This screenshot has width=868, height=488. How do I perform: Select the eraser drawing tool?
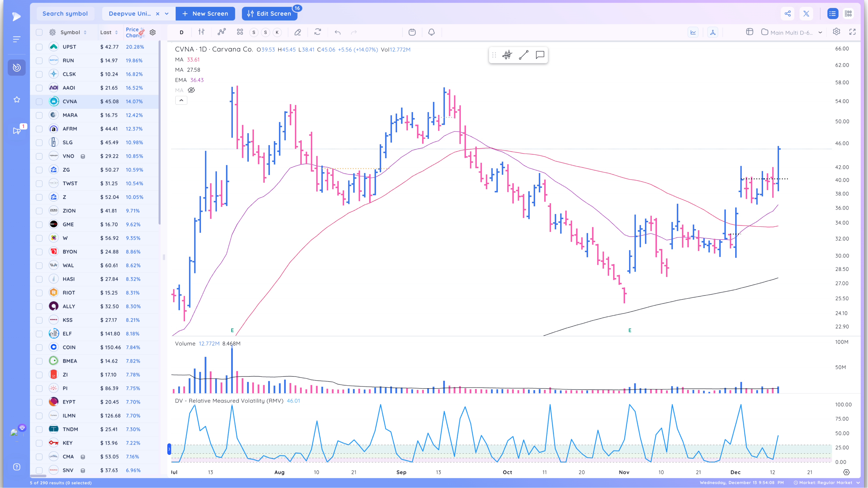(298, 32)
